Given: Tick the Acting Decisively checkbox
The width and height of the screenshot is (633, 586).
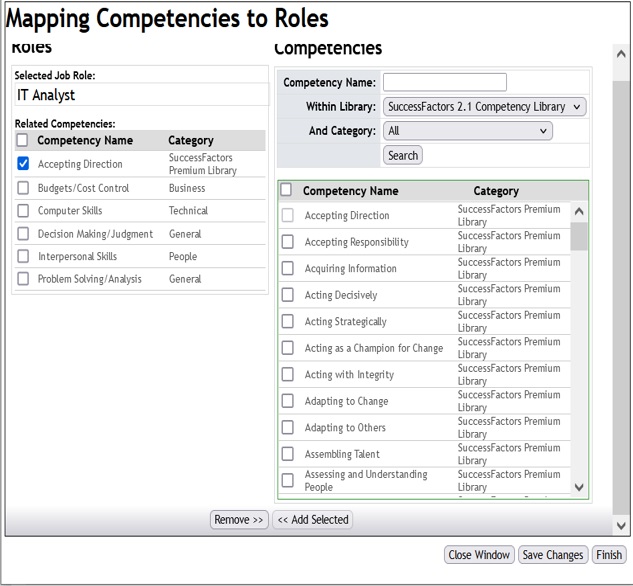Looking at the screenshot, I should click(x=287, y=295).
